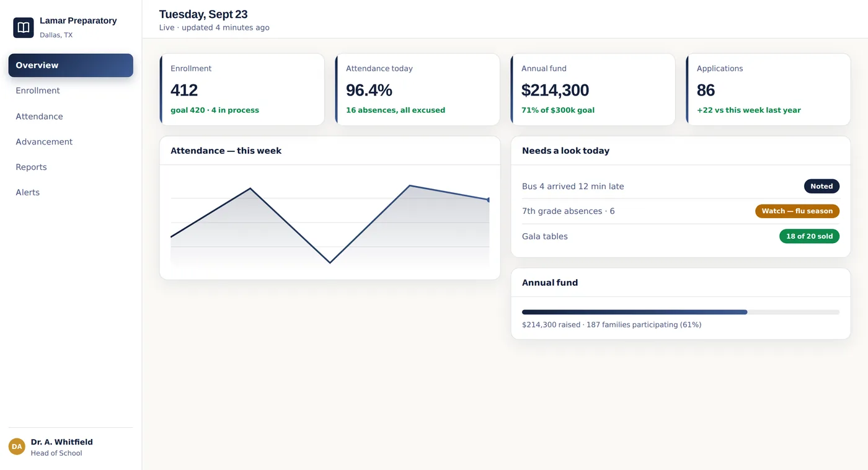Click the Lamar Preparatory book logo icon
Image resolution: width=868 pixels, height=470 pixels.
[x=24, y=27]
